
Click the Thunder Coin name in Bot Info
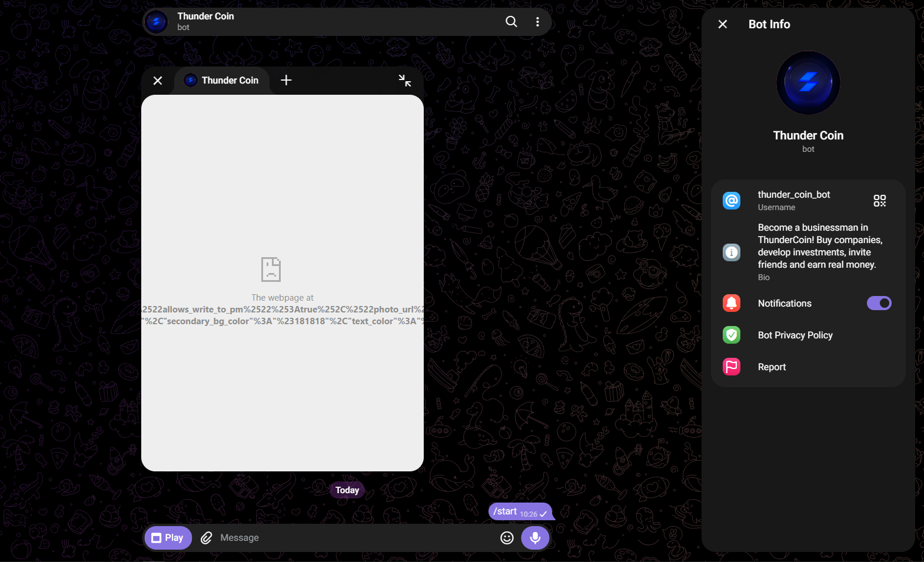[x=808, y=135]
